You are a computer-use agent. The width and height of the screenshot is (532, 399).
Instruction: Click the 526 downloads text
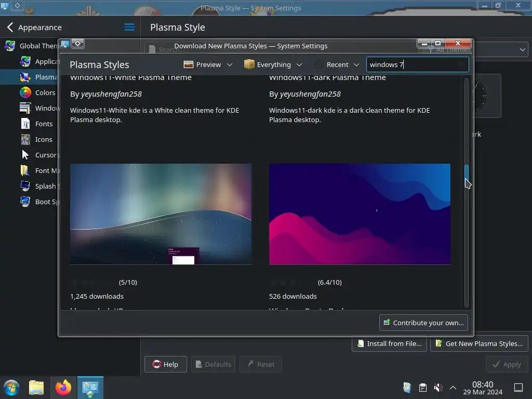pyautogui.click(x=293, y=296)
